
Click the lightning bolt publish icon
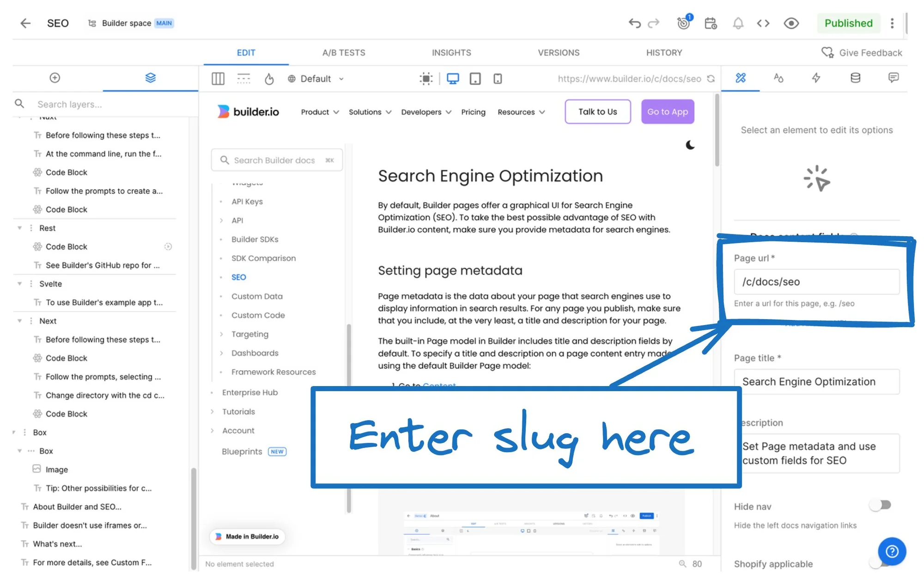point(816,79)
